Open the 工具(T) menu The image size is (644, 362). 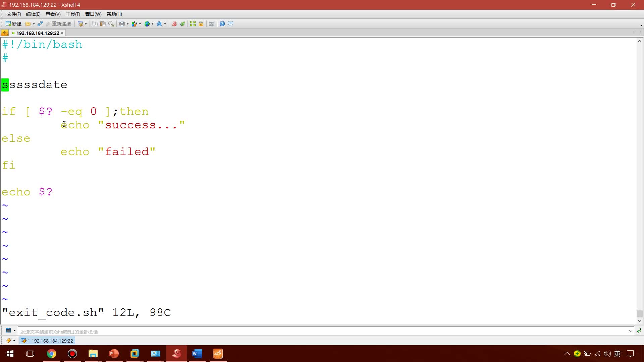73,14
